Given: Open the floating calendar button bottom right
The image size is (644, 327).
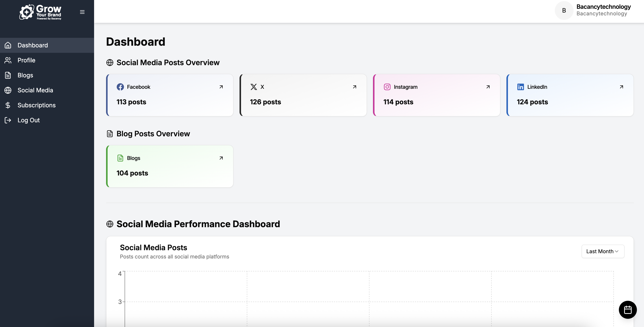Looking at the screenshot, I should click(x=628, y=310).
